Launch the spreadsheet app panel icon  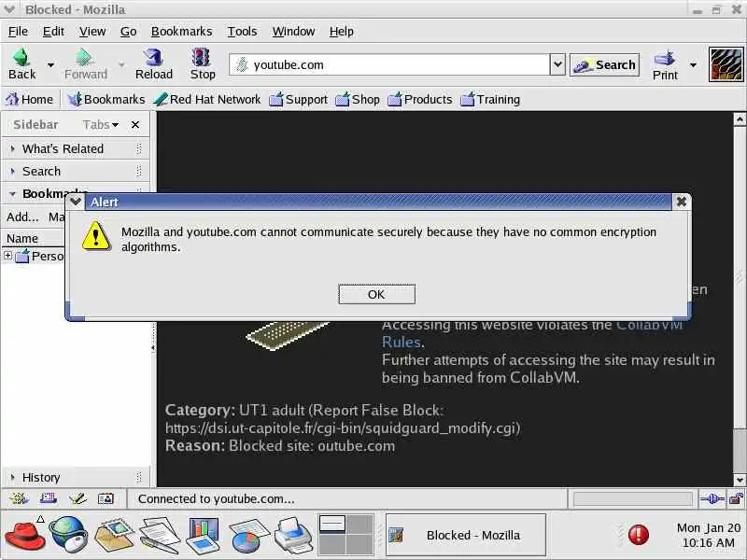click(x=249, y=535)
